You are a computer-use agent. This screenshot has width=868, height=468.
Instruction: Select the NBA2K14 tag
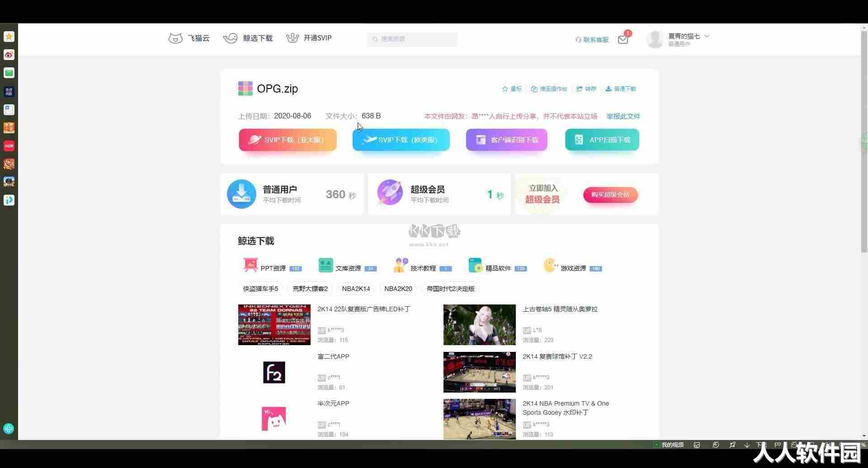(356, 289)
